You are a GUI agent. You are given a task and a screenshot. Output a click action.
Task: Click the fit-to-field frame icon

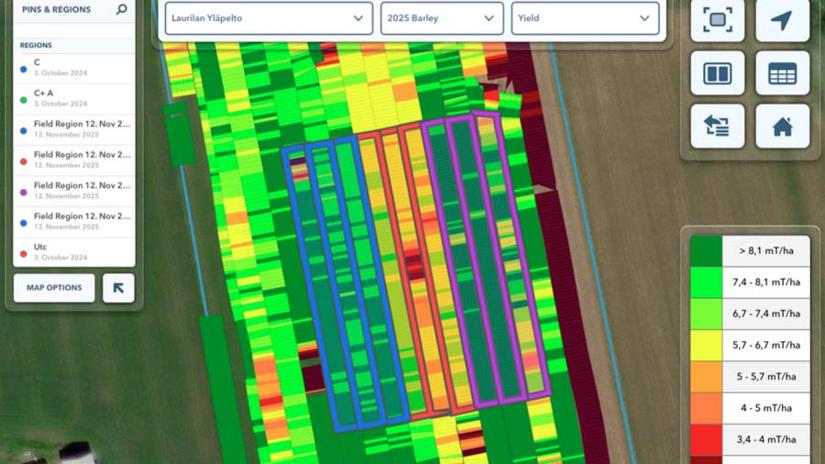tap(717, 20)
